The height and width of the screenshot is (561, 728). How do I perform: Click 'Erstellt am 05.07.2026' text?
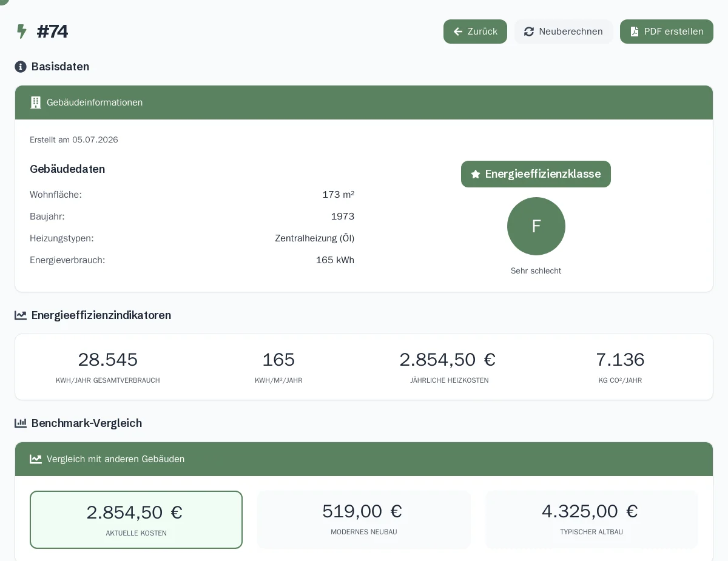(74, 140)
